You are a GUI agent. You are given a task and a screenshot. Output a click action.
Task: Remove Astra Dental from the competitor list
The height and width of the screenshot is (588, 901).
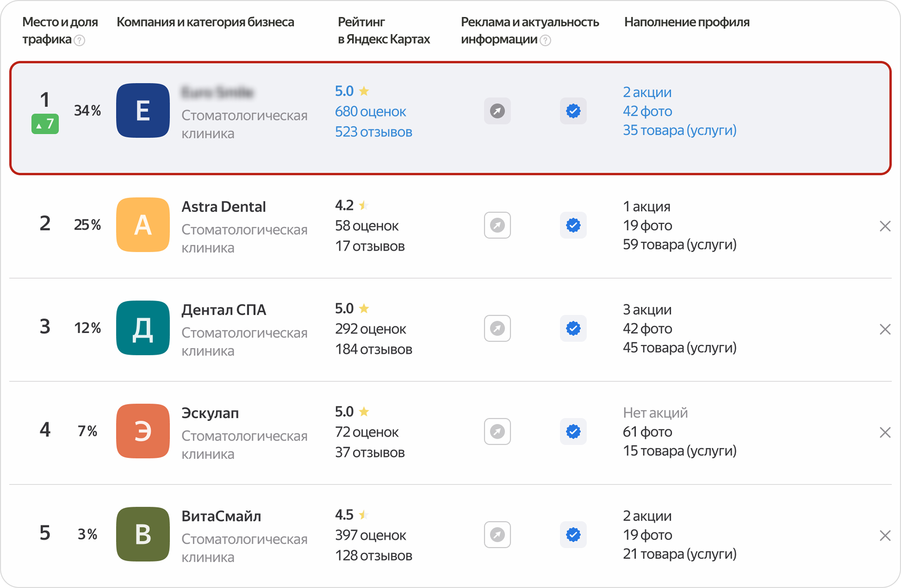point(885,226)
